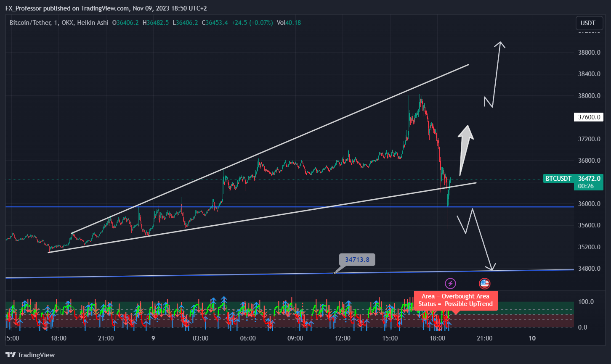Click the 37200.0 price axis label
The height and width of the screenshot is (364, 611).
tap(589, 139)
